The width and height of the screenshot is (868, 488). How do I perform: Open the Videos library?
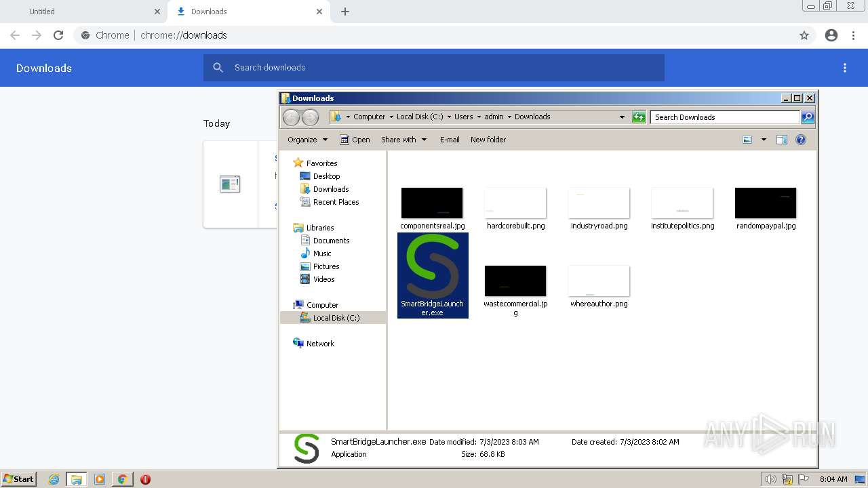pyautogui.click(x=323, y=279)
